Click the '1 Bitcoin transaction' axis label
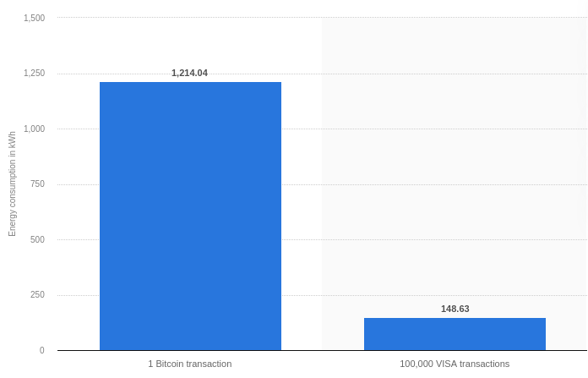The height and width of the screenshot is (378, 588). tap(190, 364)
